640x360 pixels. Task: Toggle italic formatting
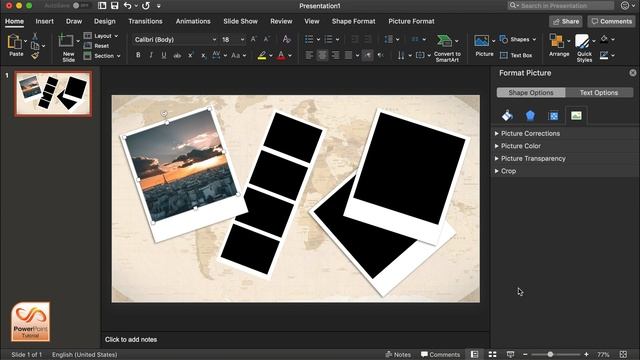click(x=151, y=55)
